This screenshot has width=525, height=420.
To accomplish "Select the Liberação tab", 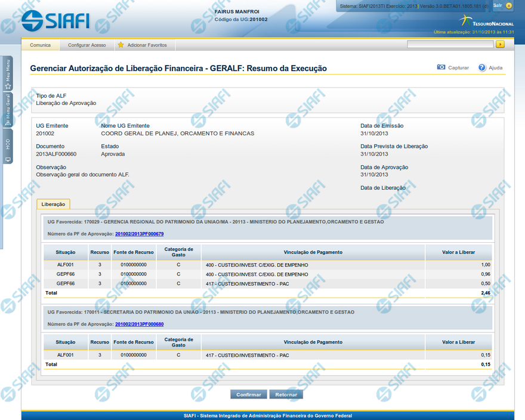I will 54,204.
